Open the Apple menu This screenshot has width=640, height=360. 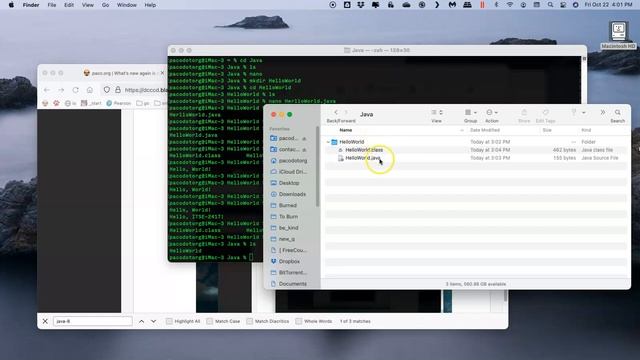pyautogui.click(x=11, y=5)
